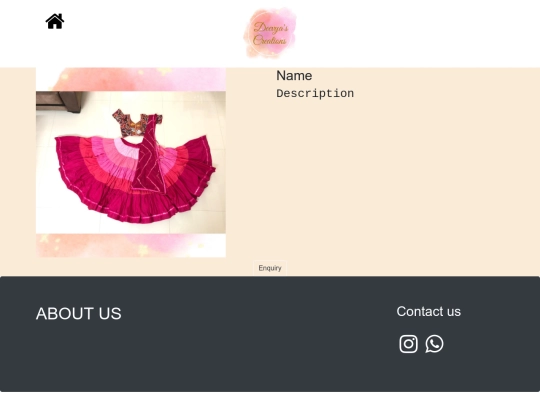Open Instagram from the footer icon

click(x=408, y=344)
